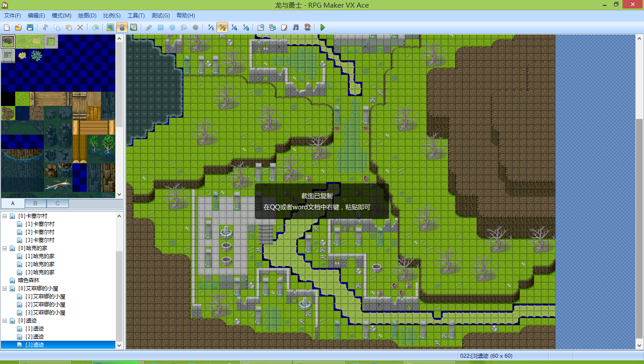Pick the yellow flower tile in palette
The image size is (644, 364).
pos(22,55)
